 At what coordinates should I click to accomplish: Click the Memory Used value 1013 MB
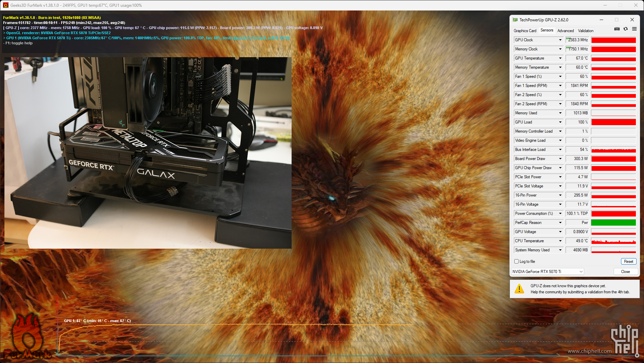click(x=577, y=113)
